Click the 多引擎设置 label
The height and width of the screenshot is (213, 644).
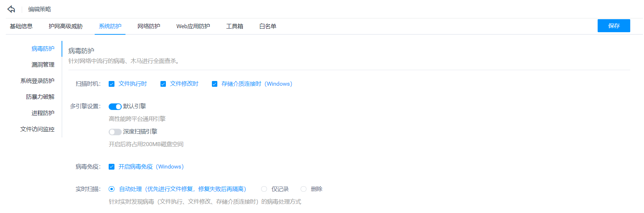point(85,106)
